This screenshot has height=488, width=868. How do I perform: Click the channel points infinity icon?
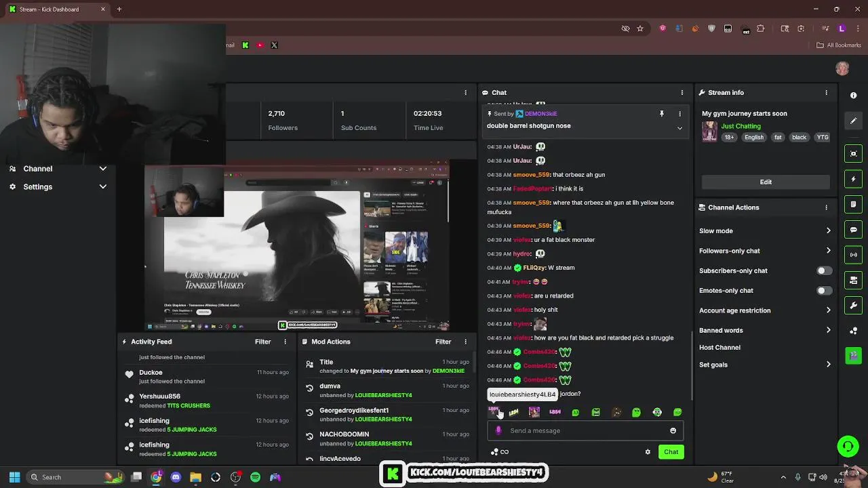505,452
